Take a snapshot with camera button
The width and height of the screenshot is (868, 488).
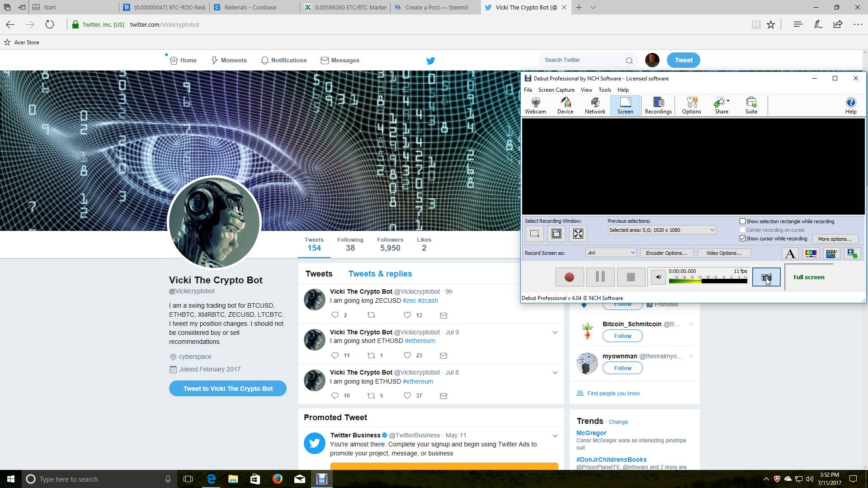point(766,277)
